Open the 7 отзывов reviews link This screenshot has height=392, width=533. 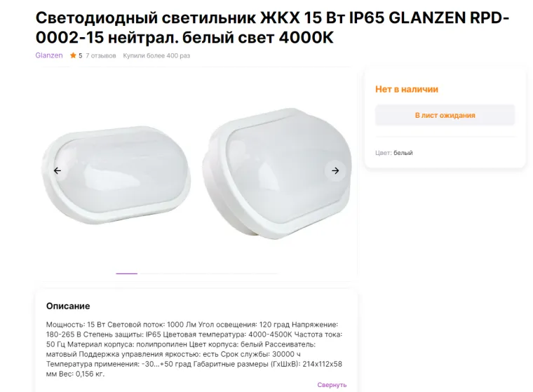[x=100, y=55]
